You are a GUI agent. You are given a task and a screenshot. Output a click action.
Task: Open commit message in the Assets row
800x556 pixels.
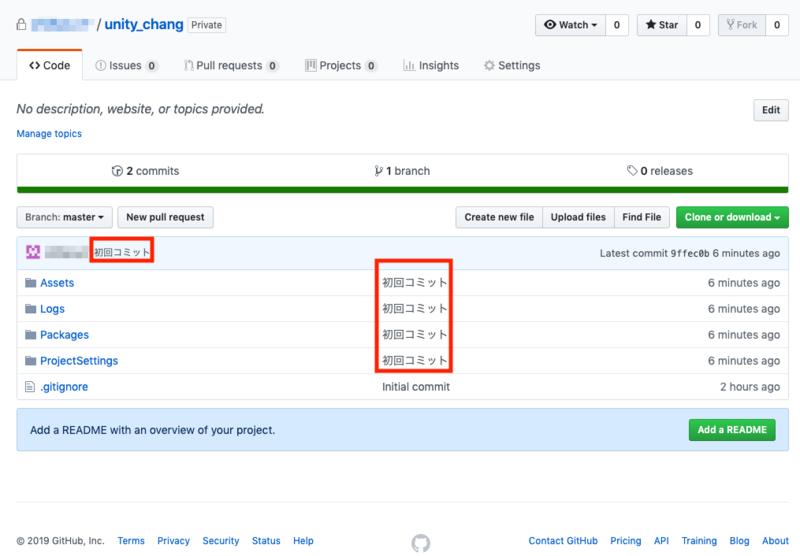coord(414,283)
